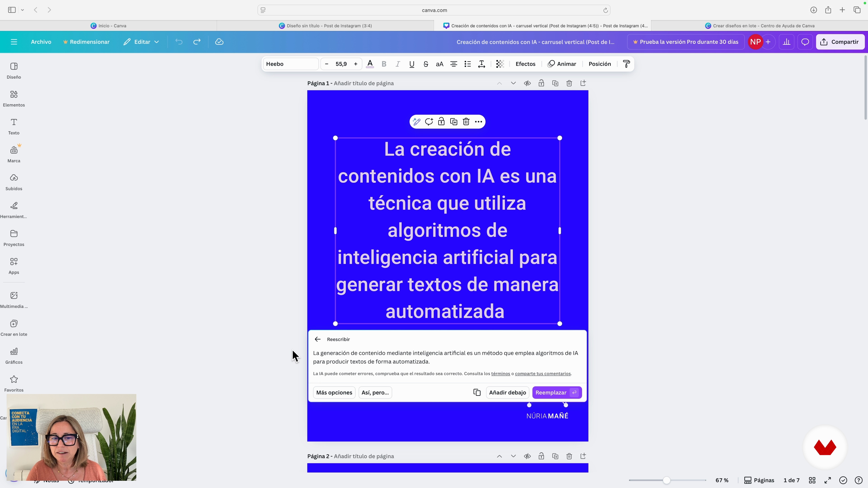Open the Archivo menu
The width and height of the screenshot is (868, 488).
[41, 42]
